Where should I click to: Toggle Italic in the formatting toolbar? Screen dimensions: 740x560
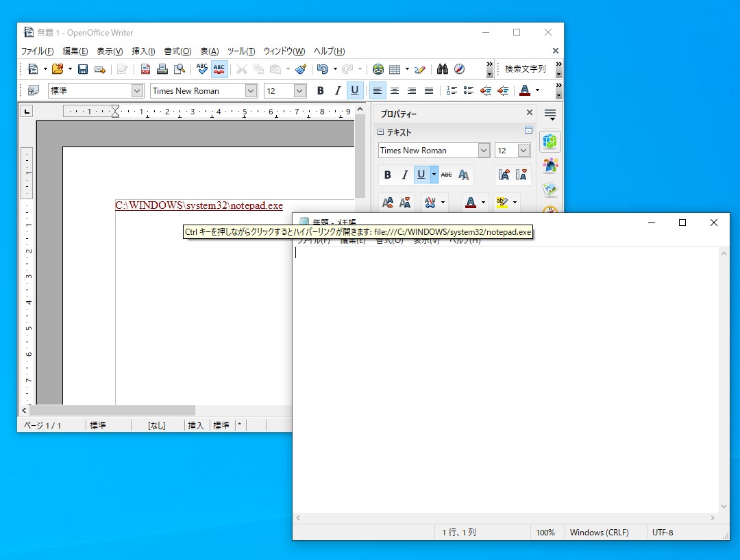tap(337, 90)
